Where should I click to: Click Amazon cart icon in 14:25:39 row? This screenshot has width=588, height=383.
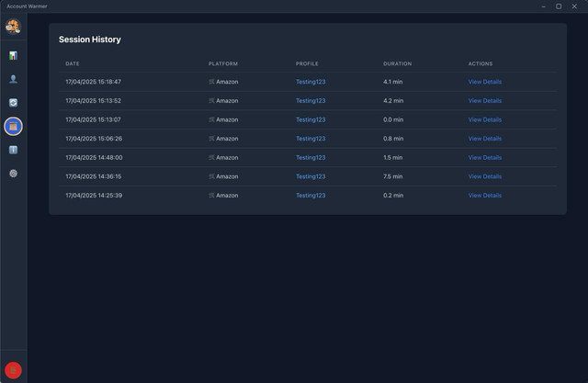click(x=211, y=196)
